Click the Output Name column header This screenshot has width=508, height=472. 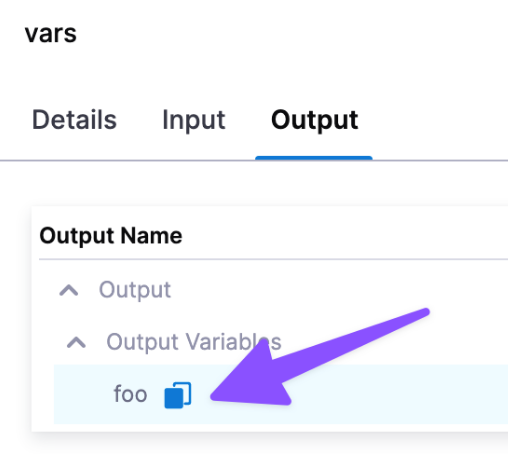[x=111, y=236]
